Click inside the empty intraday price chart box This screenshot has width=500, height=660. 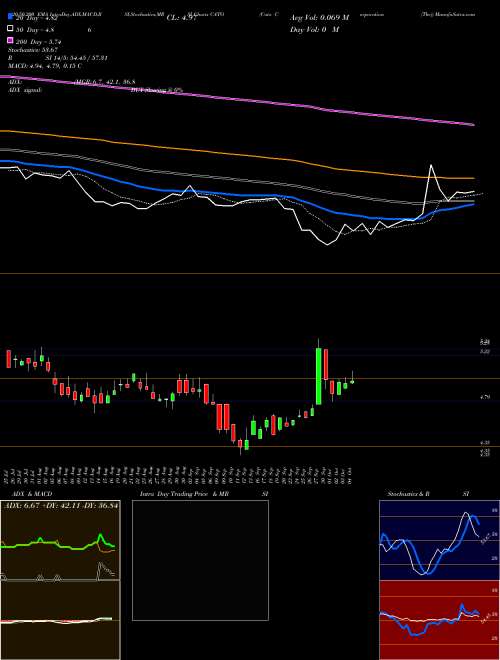click(x=200, y=560)
